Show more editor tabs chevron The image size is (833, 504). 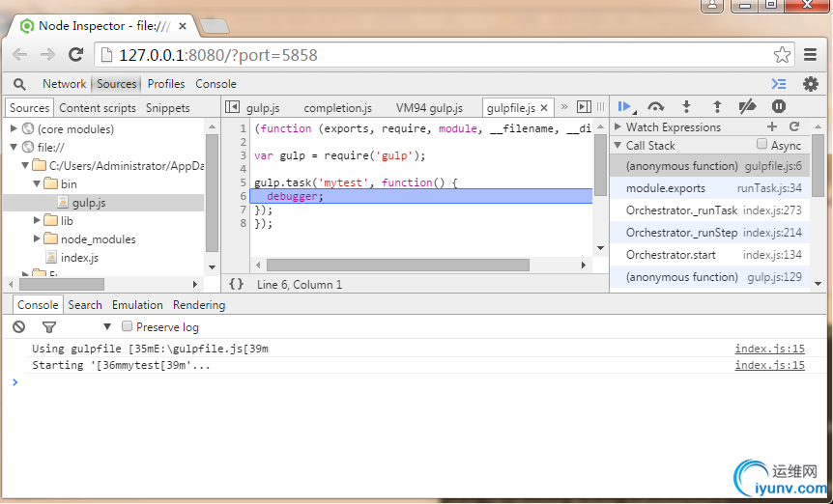(x=564, y=106)
